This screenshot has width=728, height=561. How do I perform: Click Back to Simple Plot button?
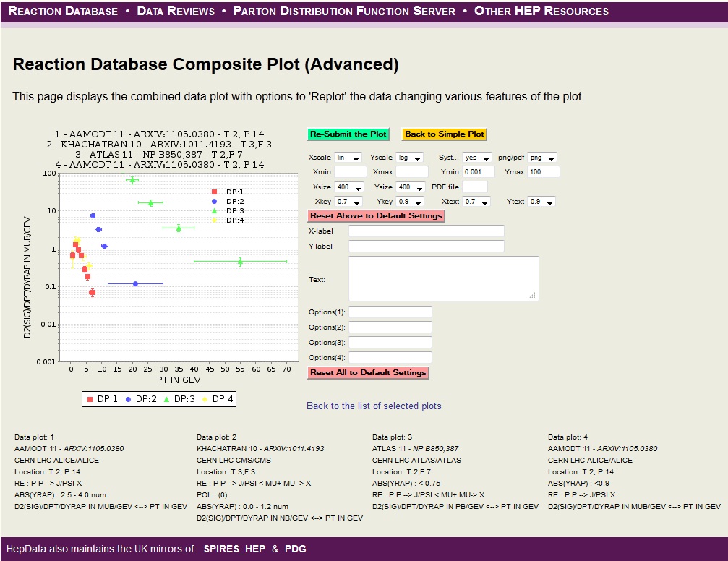[445, 134]
